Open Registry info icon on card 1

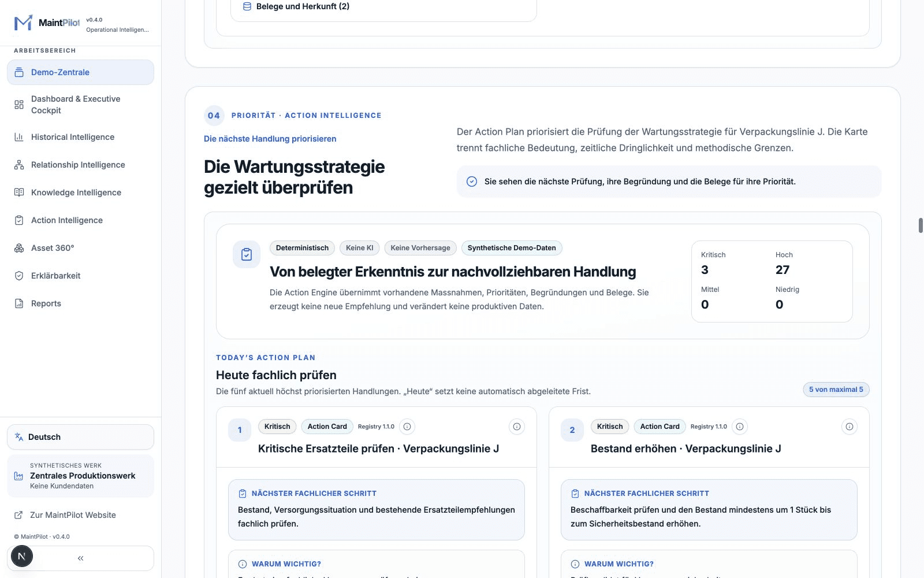407,427
